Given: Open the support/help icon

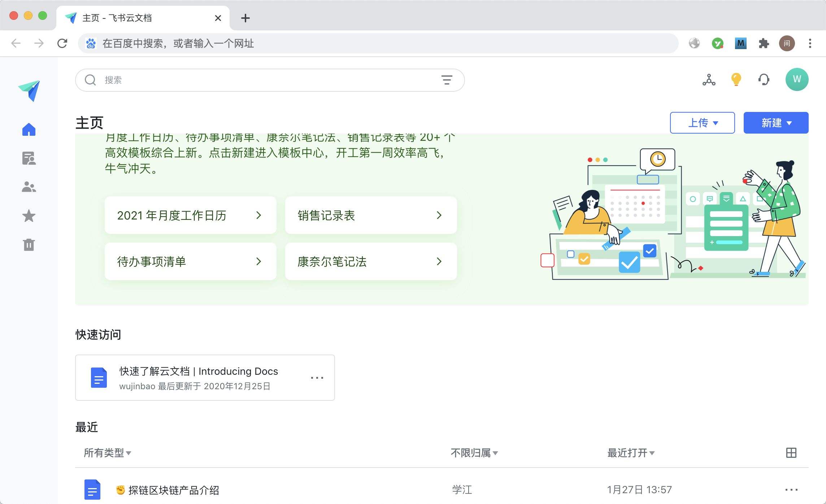Looking at the screenshot, I should 764,80.
